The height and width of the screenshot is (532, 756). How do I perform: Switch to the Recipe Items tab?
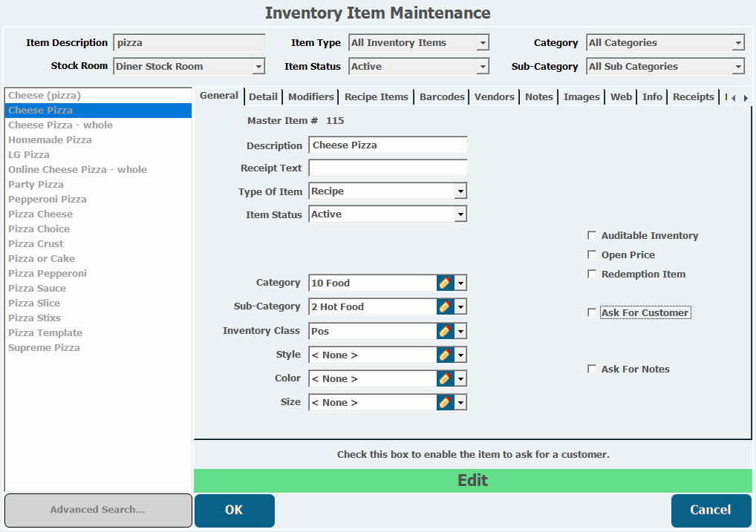376,96
